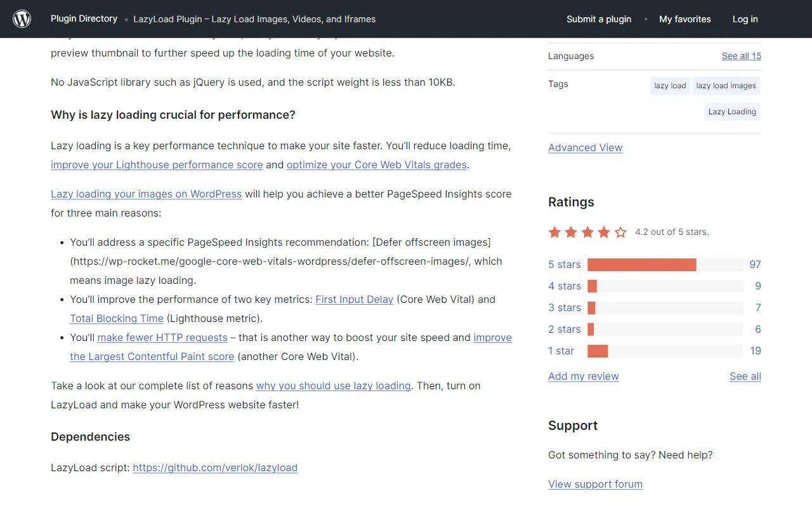
Task: Click the 1 star rating bar
Action: tap(665, 351)
